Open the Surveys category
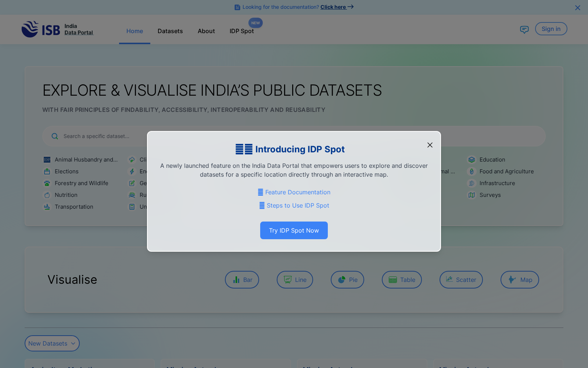 [x=490, y=195]
